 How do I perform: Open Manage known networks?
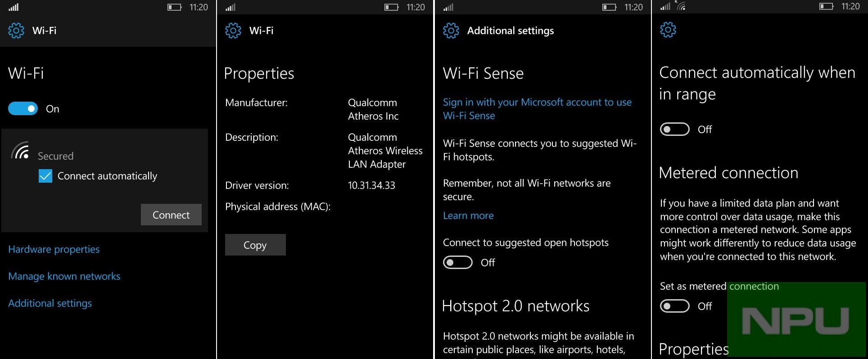point(64,276)
